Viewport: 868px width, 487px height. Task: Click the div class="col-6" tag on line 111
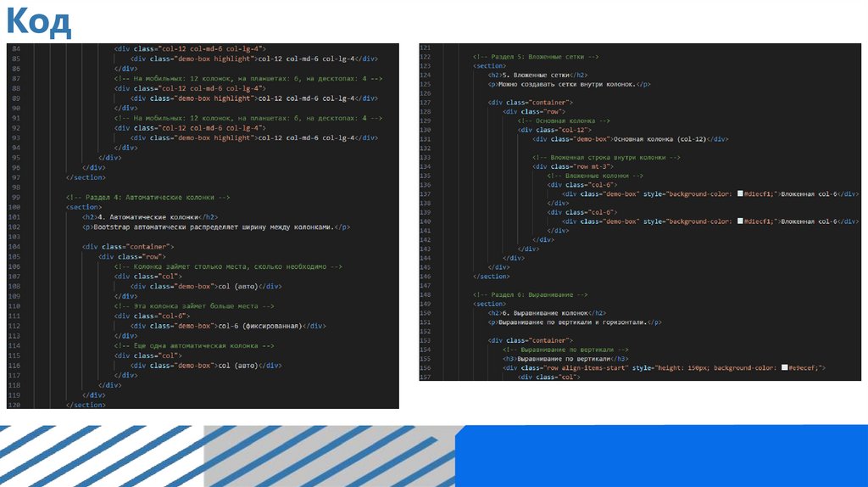(153, 316)
